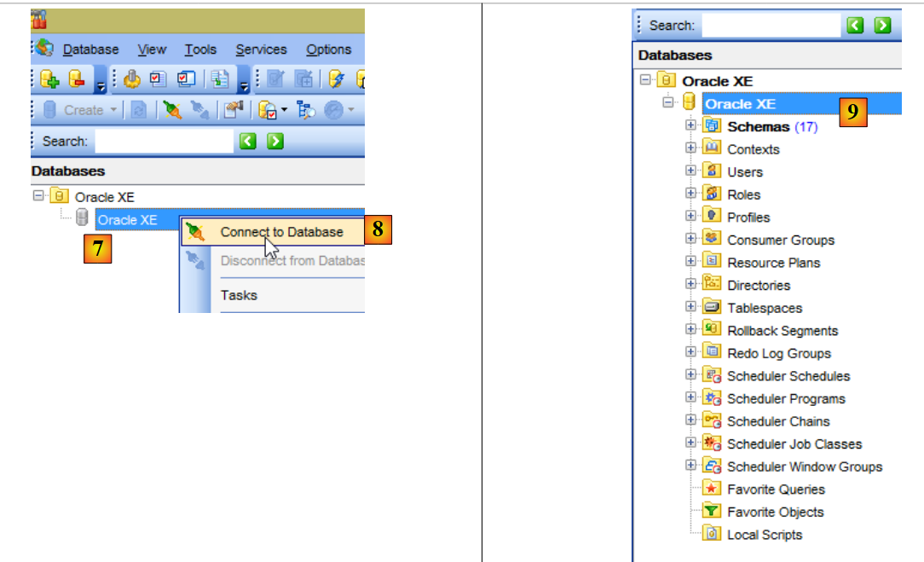Expand the Scheduler Programs node
The height and width of the screenshot is (562, 924).
691,398
